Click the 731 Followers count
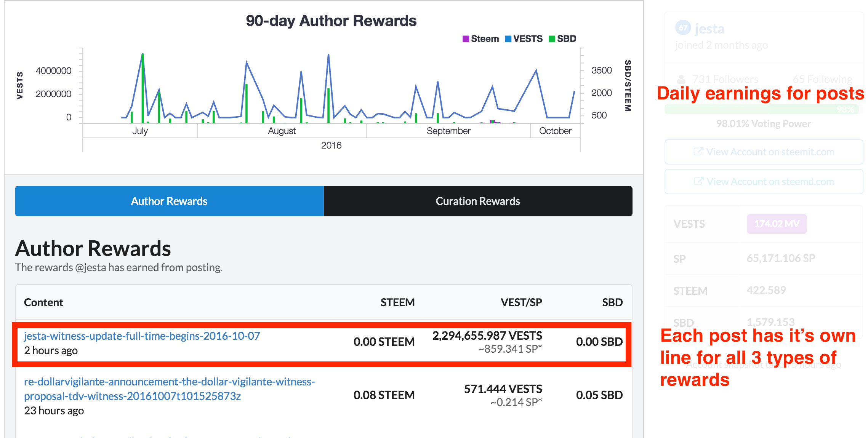 [x=725, y=79]
